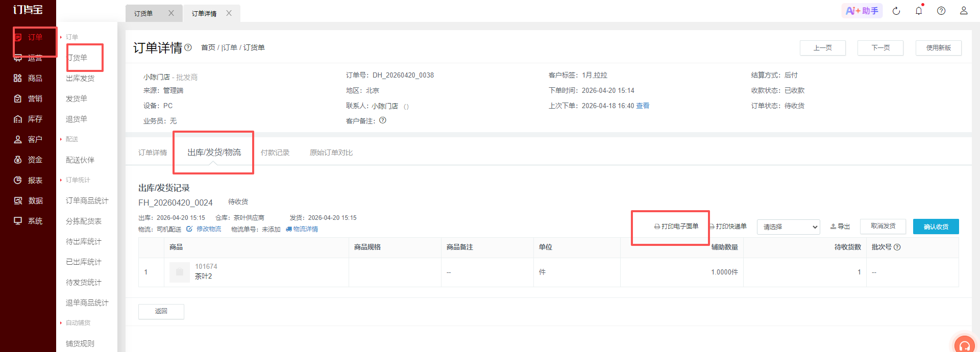The image size is (980, 352).
Task: Open the AI+ 助手 assistant
Action: point(862,11)
